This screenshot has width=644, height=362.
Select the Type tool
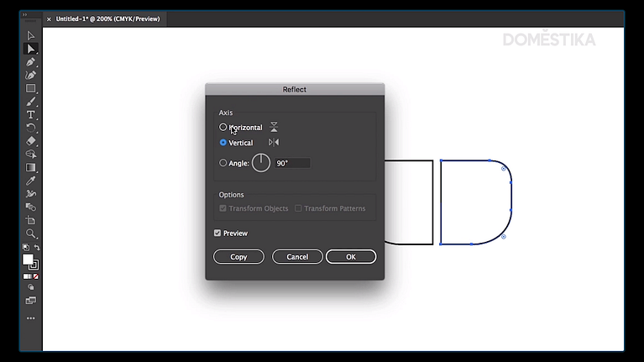coord(31,114)
